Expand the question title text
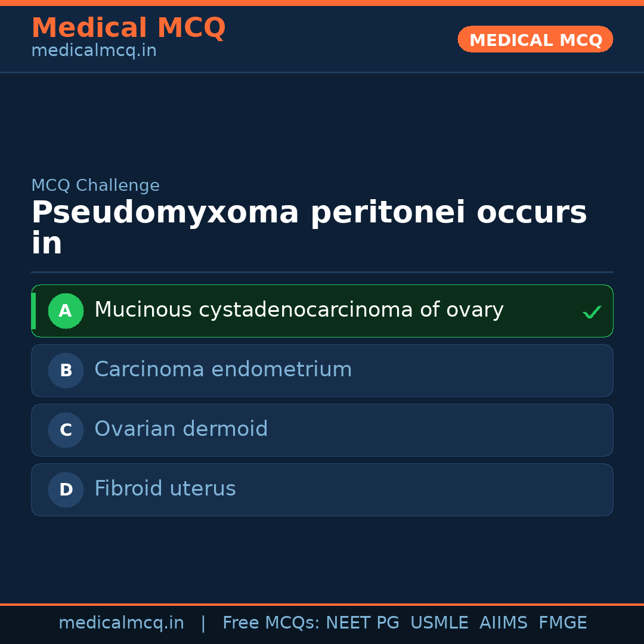Viewport: 644px width, 644px height. (x=309, y=227)
